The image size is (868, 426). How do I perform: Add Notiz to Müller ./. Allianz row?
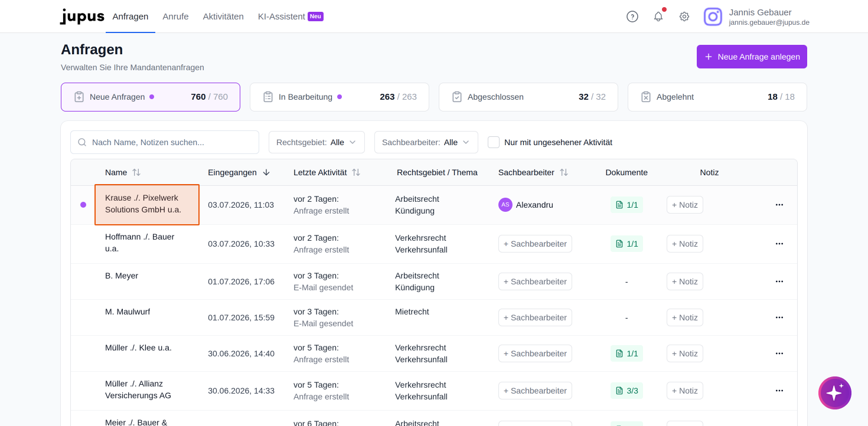(x=685, y=391)
